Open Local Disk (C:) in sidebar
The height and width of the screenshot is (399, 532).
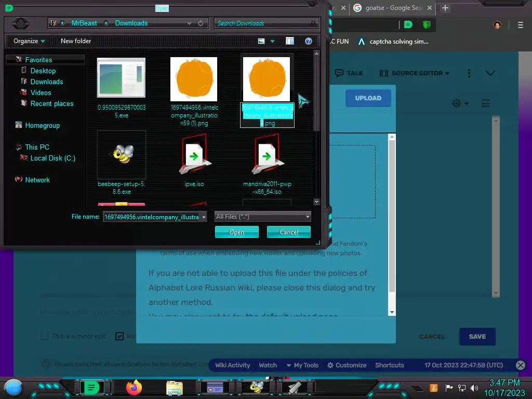(52, 158)
